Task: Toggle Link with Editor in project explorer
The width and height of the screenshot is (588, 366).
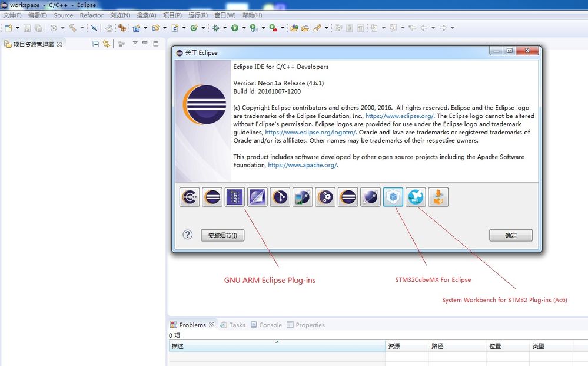Action: 107,44
